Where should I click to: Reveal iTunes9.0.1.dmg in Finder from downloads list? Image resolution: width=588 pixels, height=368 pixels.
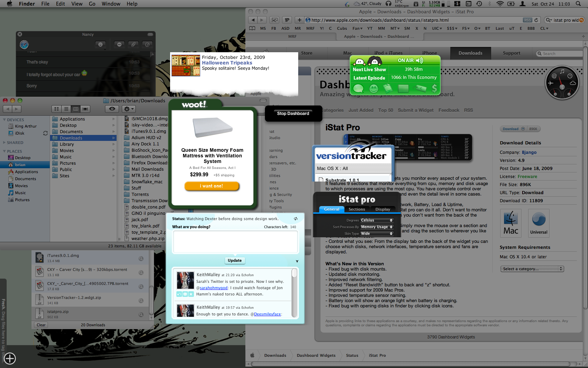click(x=141, y=259)
